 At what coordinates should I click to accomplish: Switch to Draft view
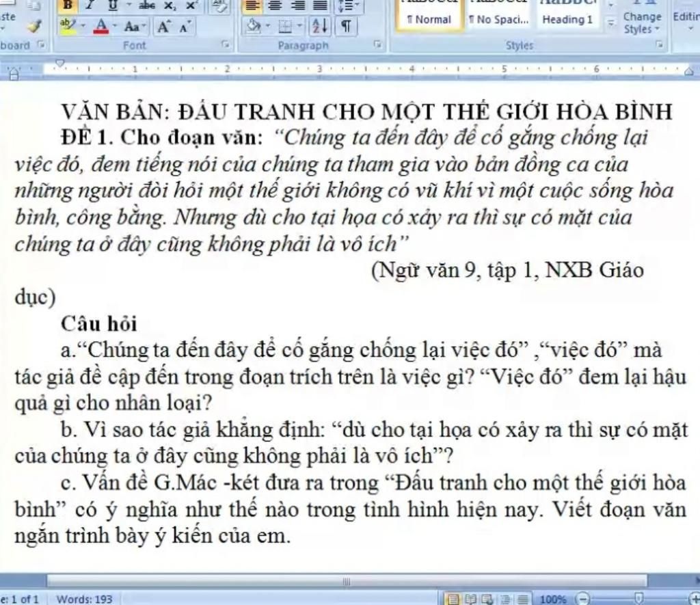(523, 600)
